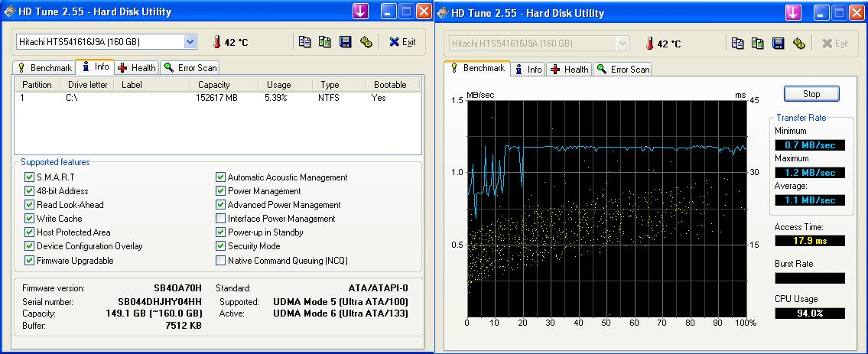Click Maximum transfer rate 1.2 MB/sec
This screenshot has height=354, width=868.
point(809,173)
